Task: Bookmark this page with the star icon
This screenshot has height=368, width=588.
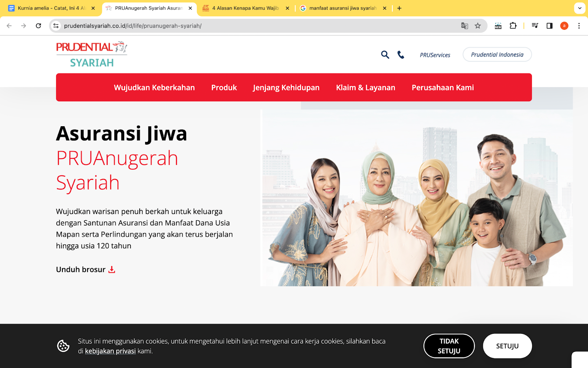Action: (478, 26)
